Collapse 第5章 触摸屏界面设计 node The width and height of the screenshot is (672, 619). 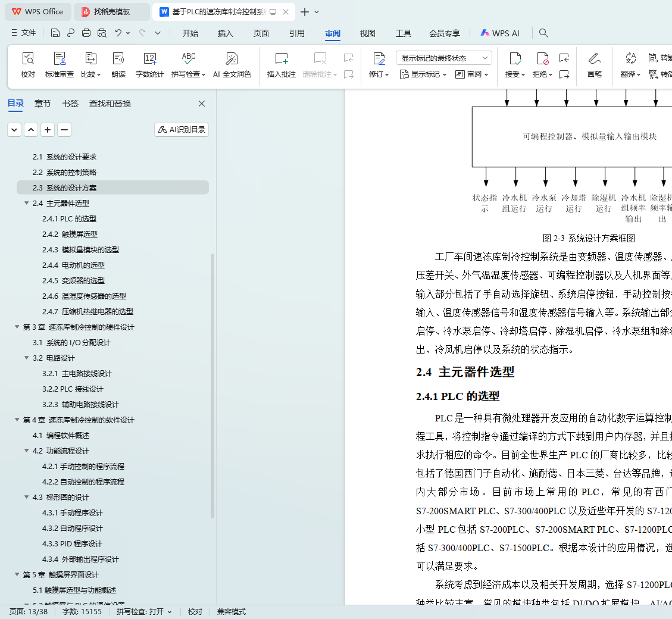coord(17,574)
